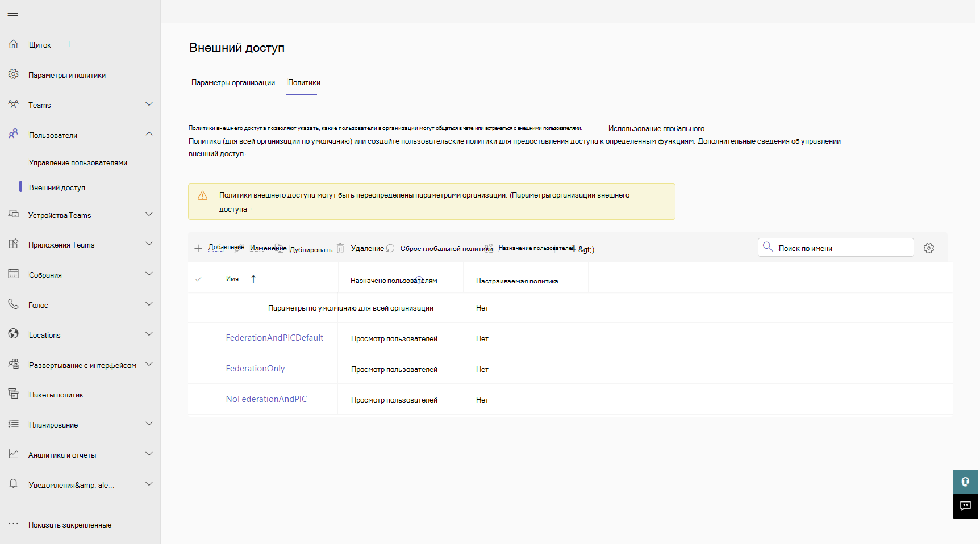Open the FederationAndPICDefault policy link
The image size is (980, 544).
click(274, 338)
